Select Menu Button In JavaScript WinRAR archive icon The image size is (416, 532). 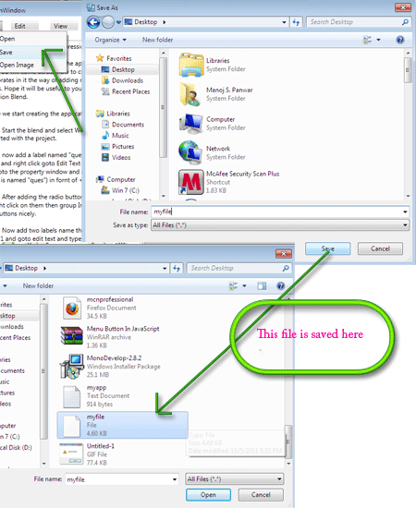(72, 336)
